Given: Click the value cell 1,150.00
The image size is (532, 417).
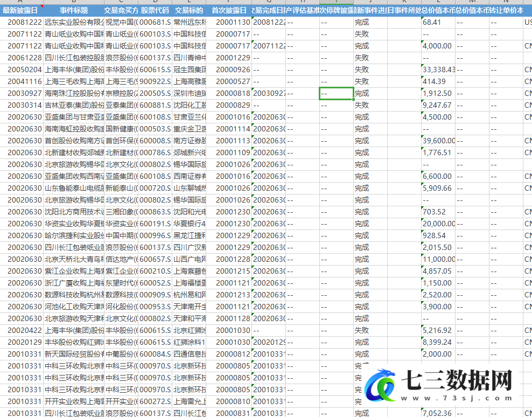Looking at the screenshot, I should 438,283.
